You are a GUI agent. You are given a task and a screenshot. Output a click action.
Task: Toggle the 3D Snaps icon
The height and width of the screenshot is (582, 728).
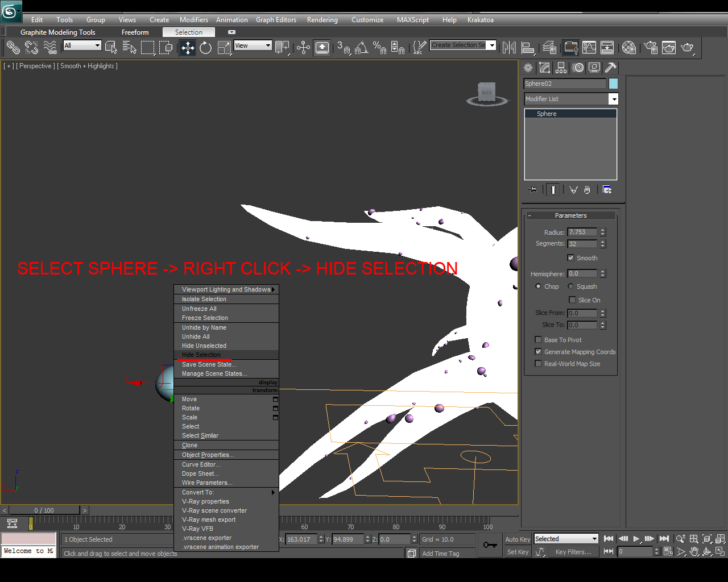[x=344, y=47]
